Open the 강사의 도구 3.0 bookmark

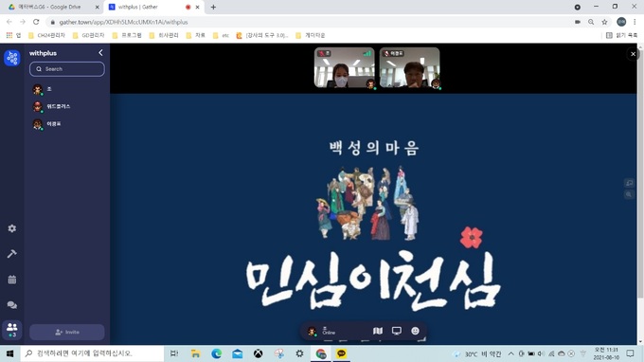pyautogui.click(x=262, y=35)
